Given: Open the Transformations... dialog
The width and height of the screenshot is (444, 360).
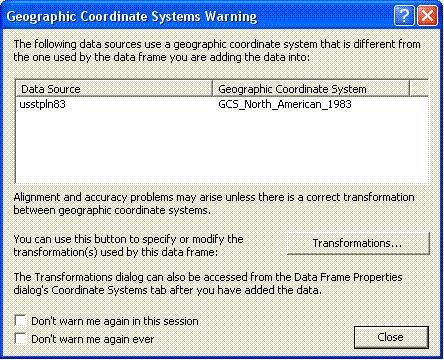Looking at the screenshot, I should (358, 243).
